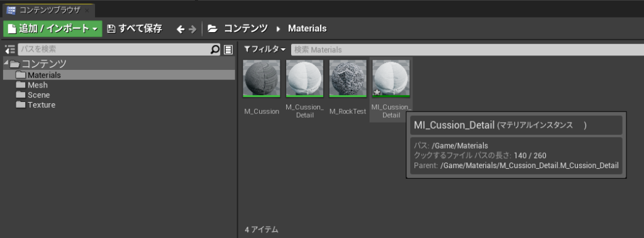Select the M_Cussion material thumbnail

click(x=262, y=79)
